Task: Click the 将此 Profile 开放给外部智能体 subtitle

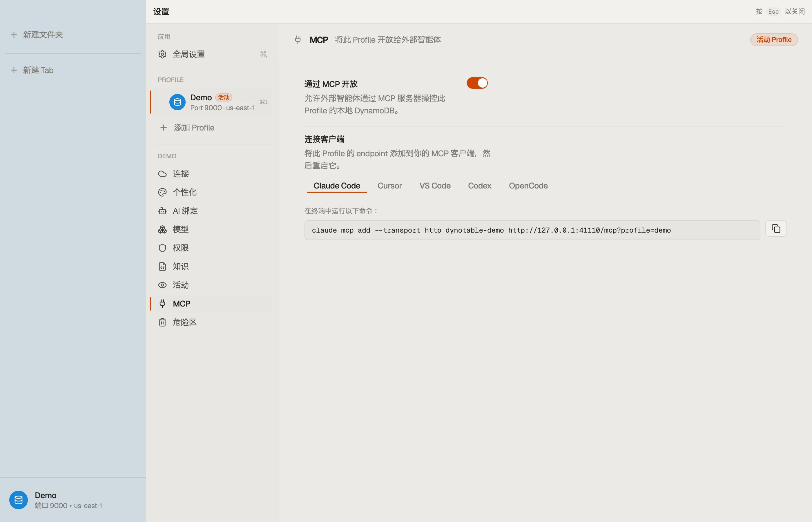Action: tap(388, 40)
